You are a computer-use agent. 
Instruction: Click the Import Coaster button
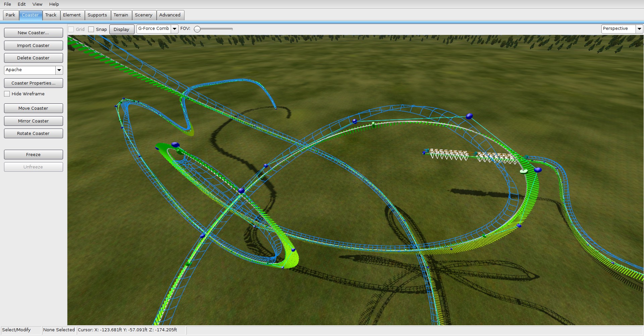tap(33, 46)
